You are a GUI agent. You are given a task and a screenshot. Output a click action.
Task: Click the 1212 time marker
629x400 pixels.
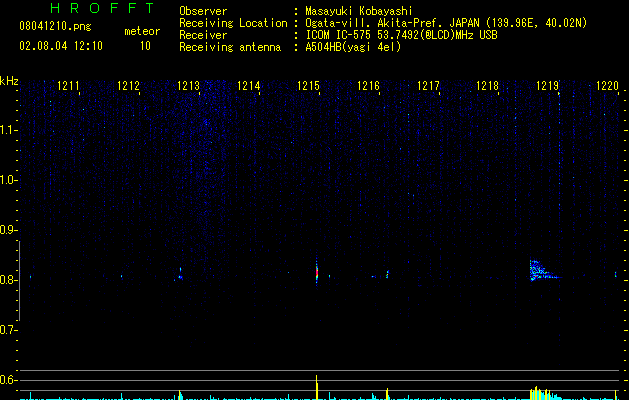point(128,86)
